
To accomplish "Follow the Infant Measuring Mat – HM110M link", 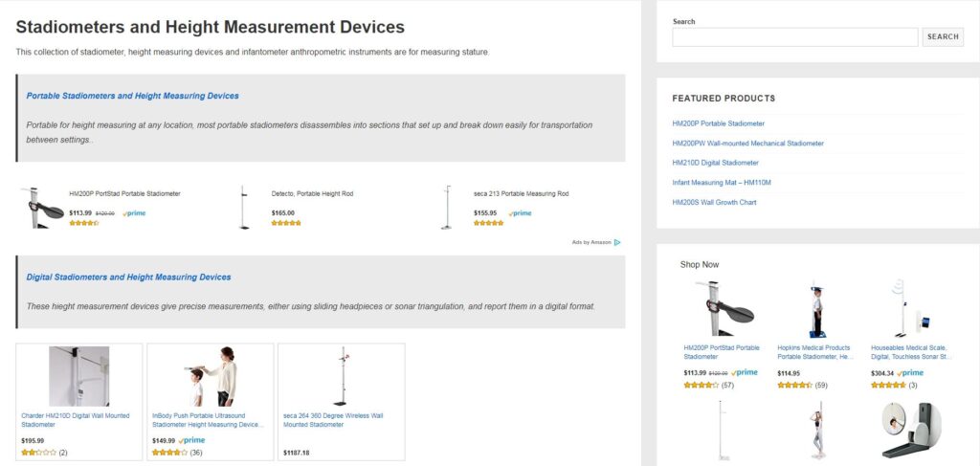I will (722, 183).
